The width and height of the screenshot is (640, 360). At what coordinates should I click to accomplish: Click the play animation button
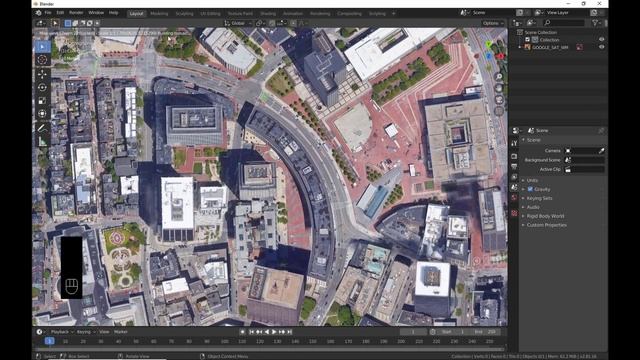[x=274, y=332]
